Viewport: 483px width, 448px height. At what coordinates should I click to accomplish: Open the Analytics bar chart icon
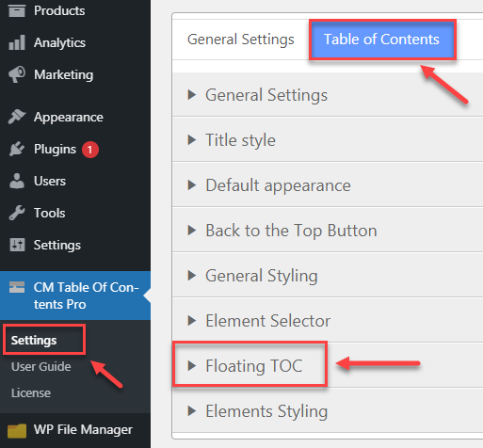(x=17, y=42)
